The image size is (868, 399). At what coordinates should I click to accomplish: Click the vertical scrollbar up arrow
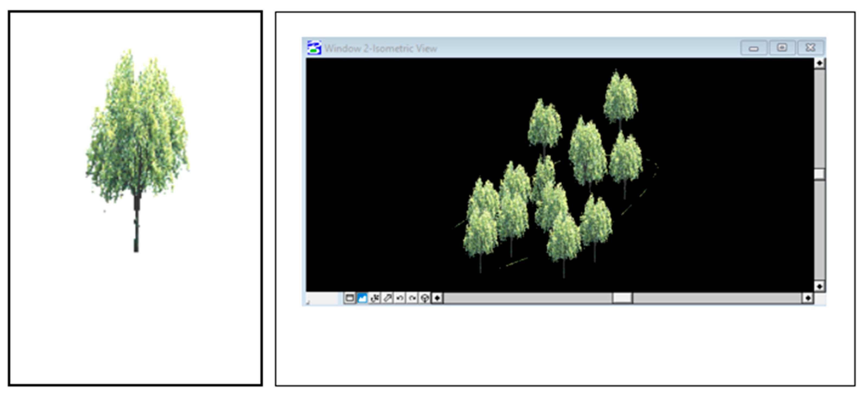819,63
